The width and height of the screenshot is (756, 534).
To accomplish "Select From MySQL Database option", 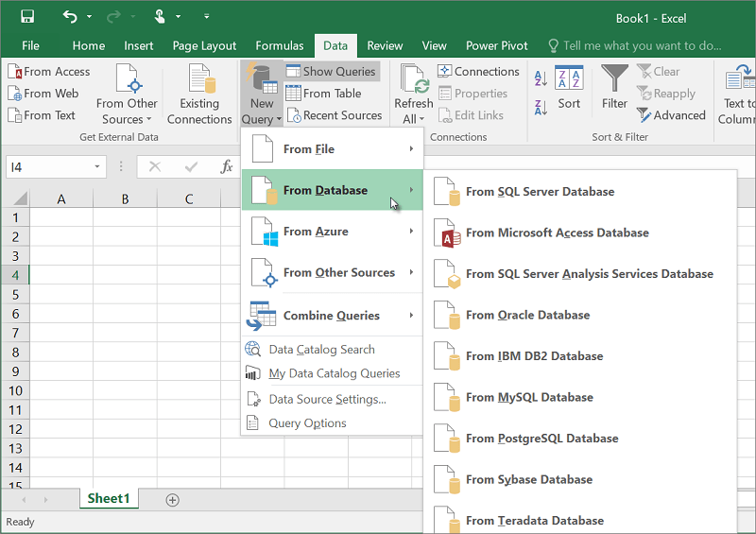I will pos(529,397).
